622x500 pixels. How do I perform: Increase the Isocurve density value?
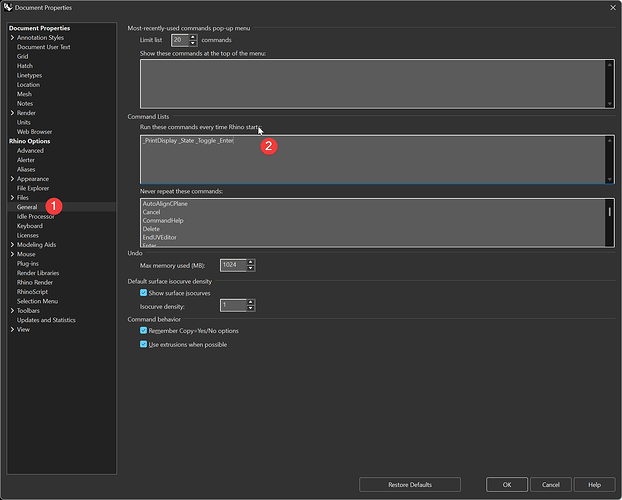click(250, 302)
